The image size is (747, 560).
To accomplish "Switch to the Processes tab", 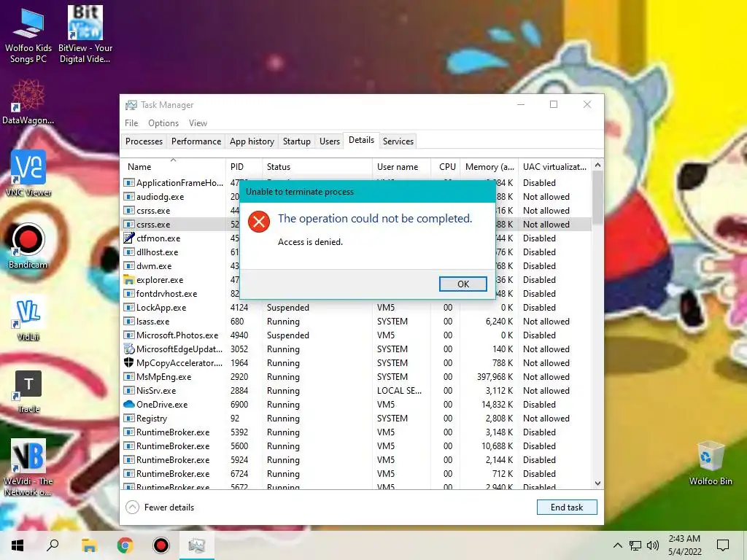I will click(x=144, y=141).
